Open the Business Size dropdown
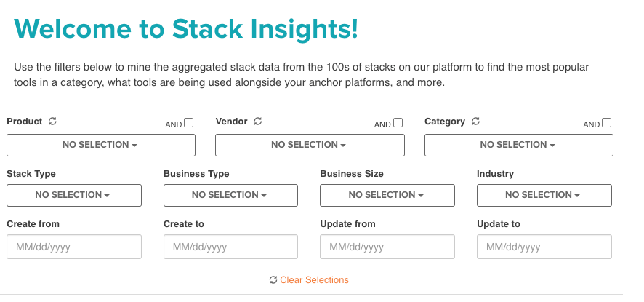The image size is (644, 302). coord(387,196)
